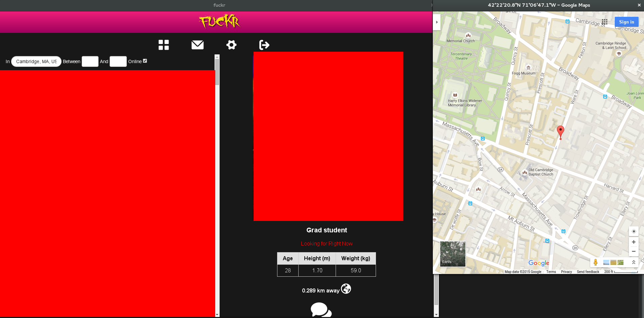644x318 pixels.
Task: Click the Tercentenary Theatre map label
Action: (461, 56)
